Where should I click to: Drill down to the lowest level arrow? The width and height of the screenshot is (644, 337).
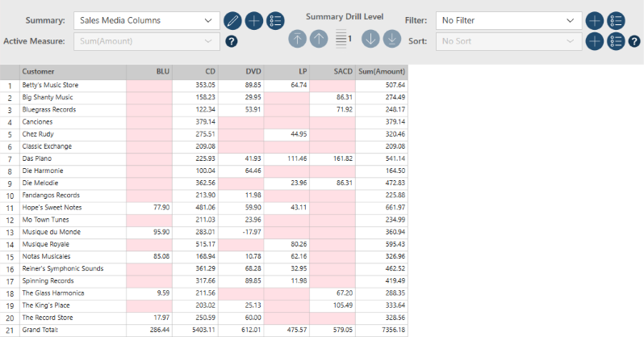tap(391, 37)
